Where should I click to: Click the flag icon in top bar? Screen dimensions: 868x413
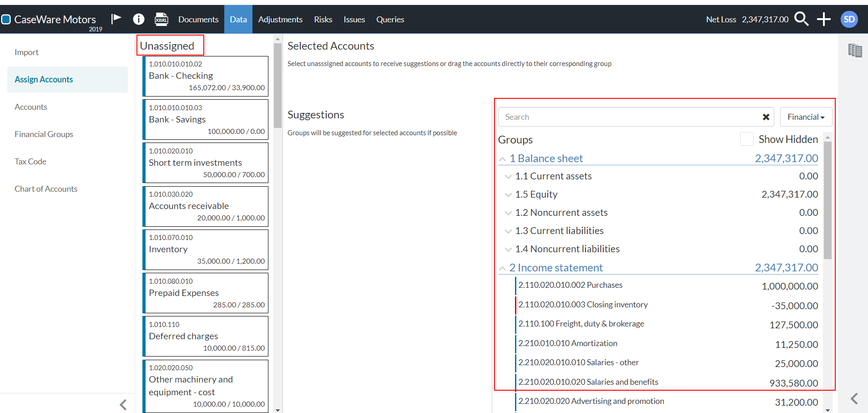(116, 19)
